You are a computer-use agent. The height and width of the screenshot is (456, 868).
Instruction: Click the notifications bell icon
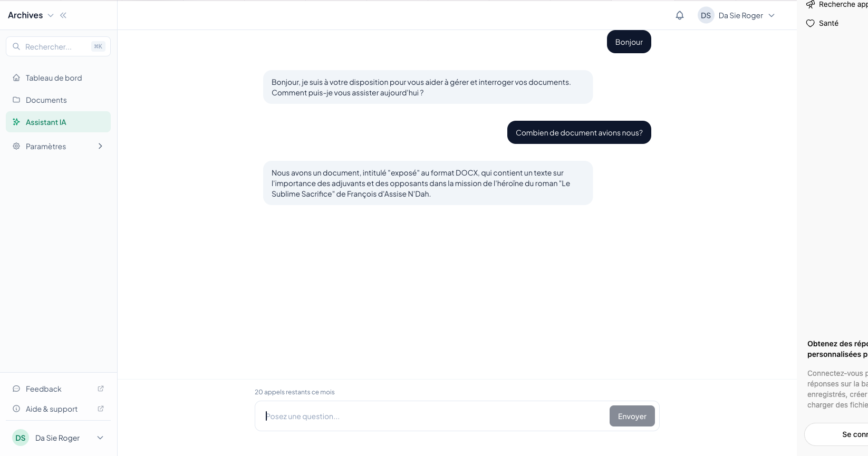(x=680, y=15)
